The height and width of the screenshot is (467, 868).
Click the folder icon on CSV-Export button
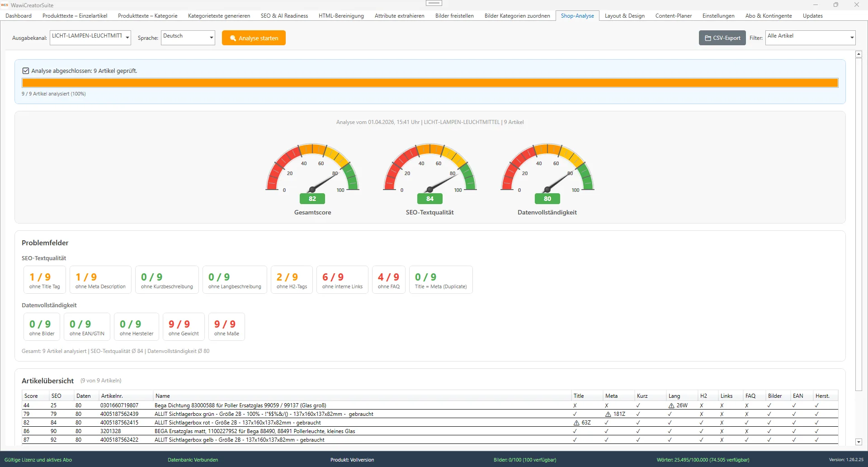[708, 38]
